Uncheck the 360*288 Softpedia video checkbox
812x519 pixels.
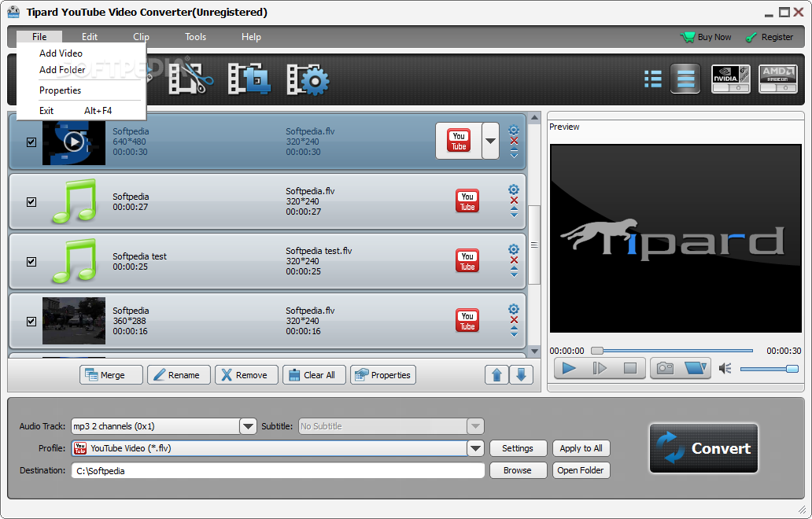point(31,322)
